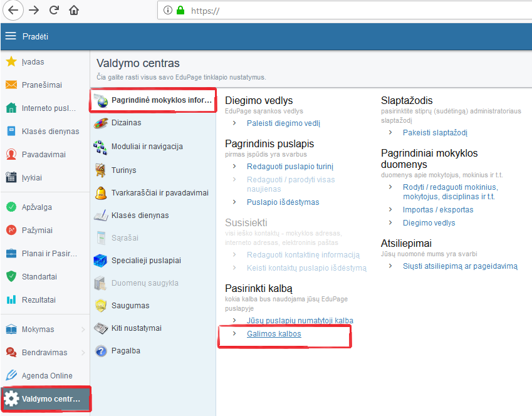Image resolution: width=532 pixels, height=416 pixels.
Task: Click the palette icon for Dizainas
Action: pyautogui.click(x=100, y=123)
